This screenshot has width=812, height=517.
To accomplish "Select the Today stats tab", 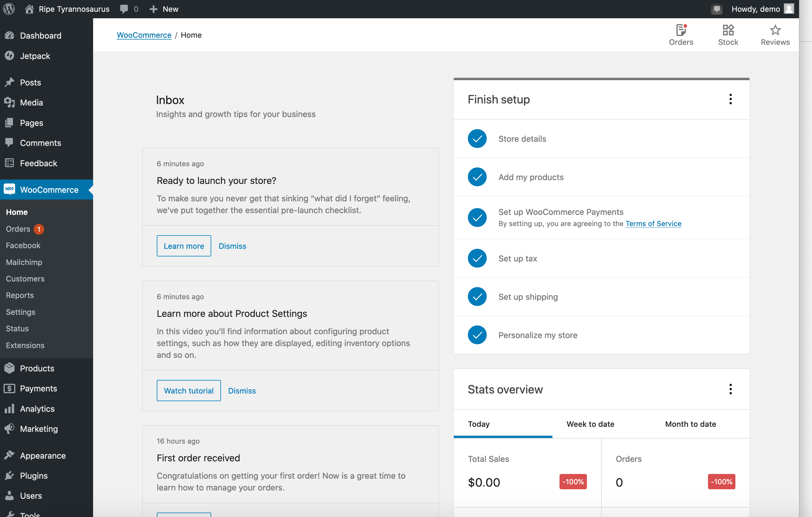I will click(x=503, y=424).
